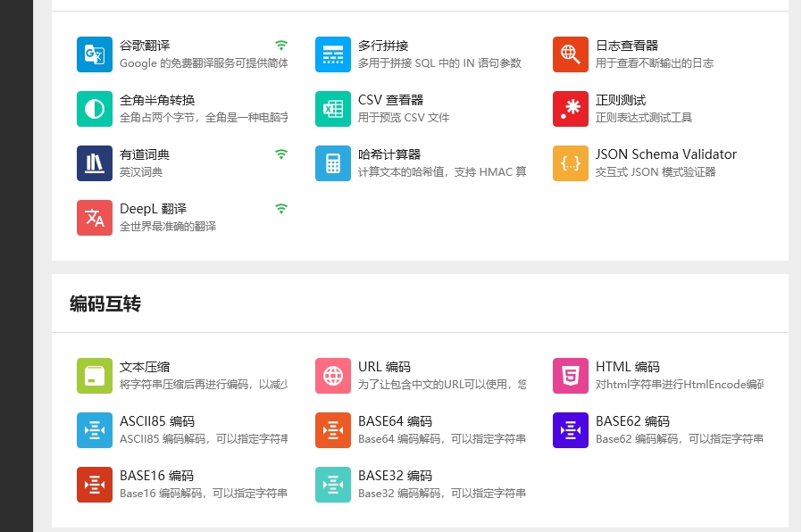Screen dimensions: 802x532
Task: Open the 有道词典 dictionary icon
Action: [94, 162]
